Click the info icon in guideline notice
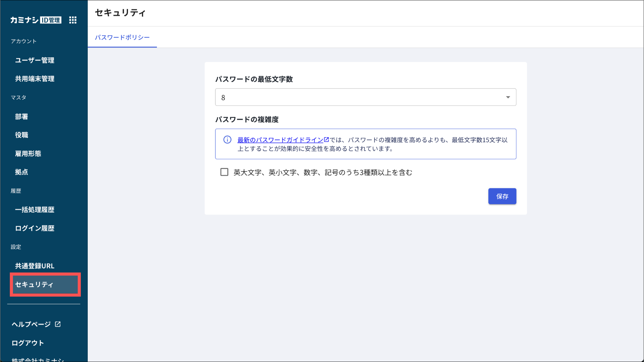The image size is (644, 362). [227, 140]
